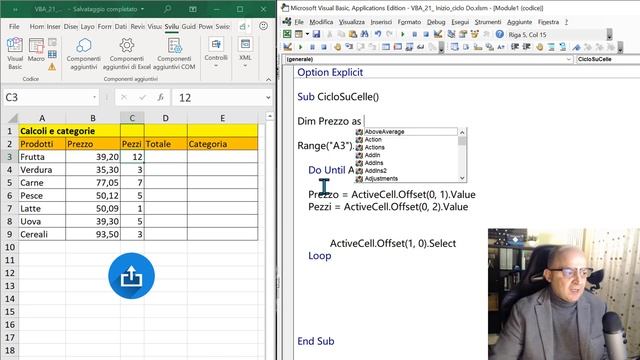Screen dimensions: 640x360
Task: Open the insert object dropdown arrow in VBA toolbar
Action: click(x=307, y=34)
